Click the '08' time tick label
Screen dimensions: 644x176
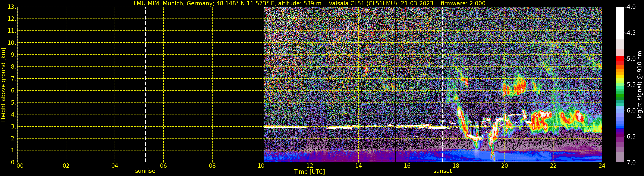click(212, 166)
